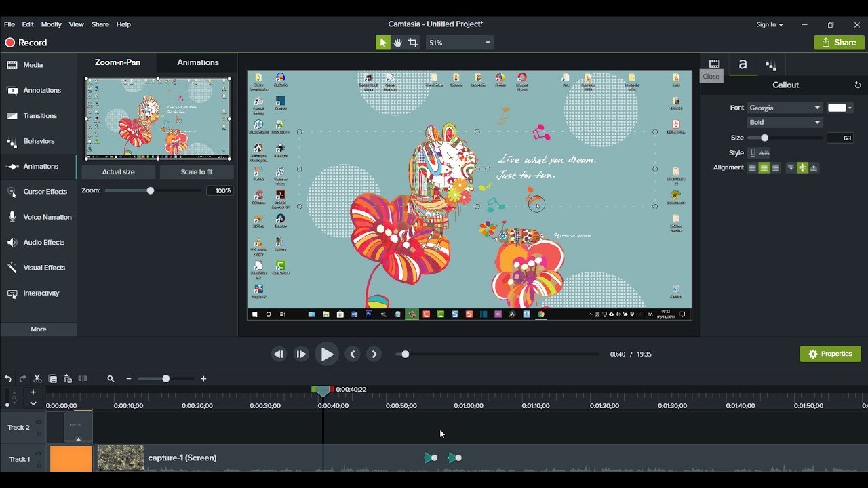Step forward one frame
Viewport: 868px width, 488px height.
301,354
